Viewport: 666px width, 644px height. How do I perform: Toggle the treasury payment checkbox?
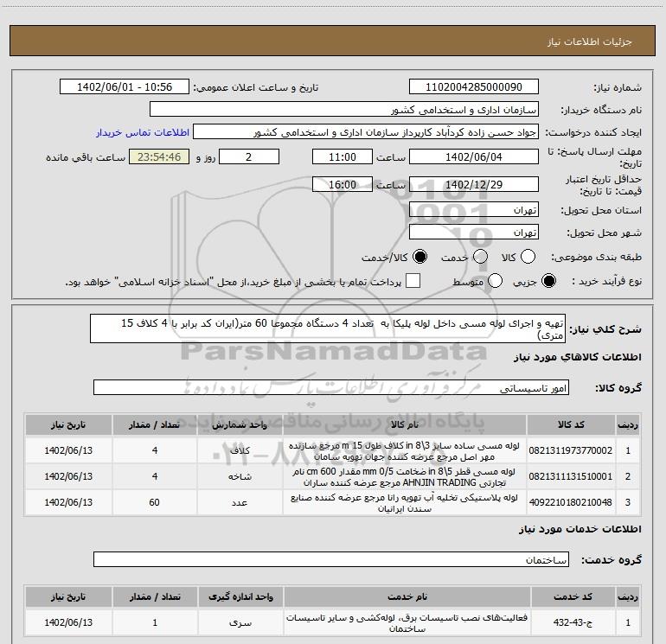coord(413,281)
